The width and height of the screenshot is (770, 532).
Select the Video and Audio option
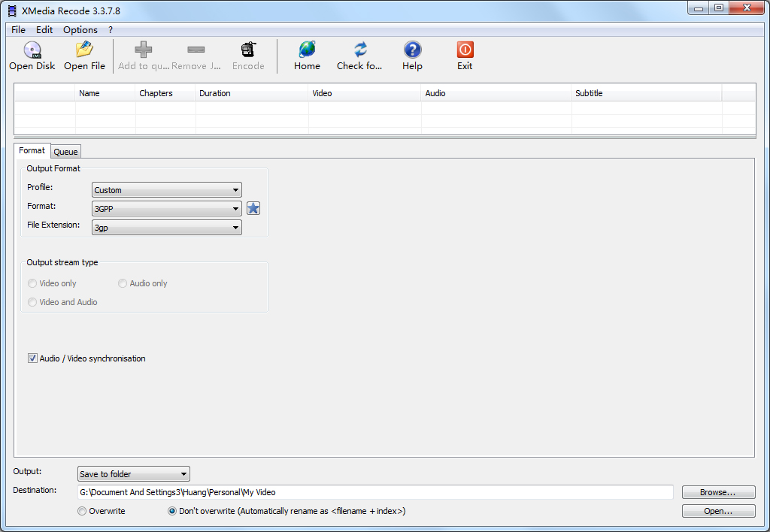(32, 302)
